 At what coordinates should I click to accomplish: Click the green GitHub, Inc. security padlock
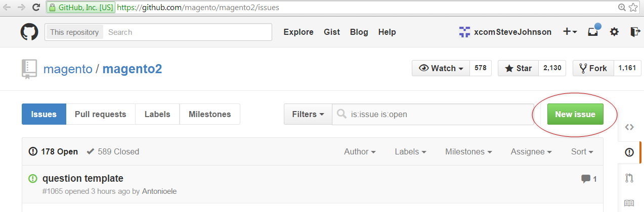pyautogui.click(x=52, y=8)
